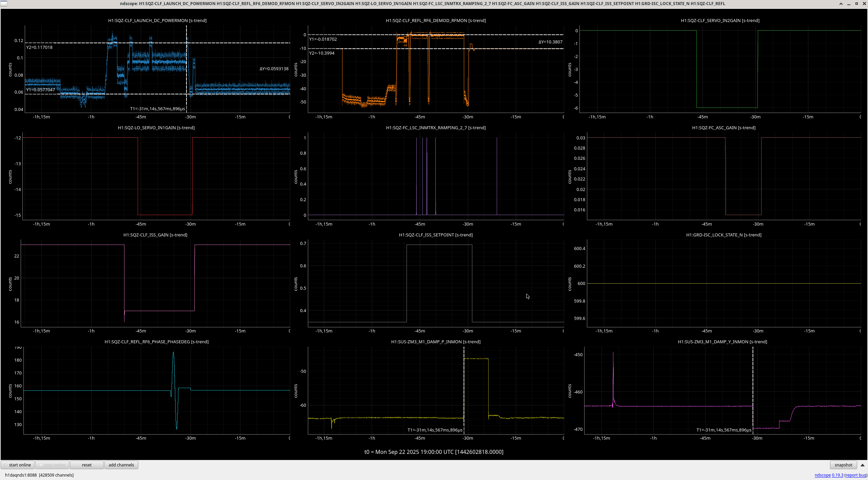Click the SQZ-CLF_ISS_GAIN plot title
This screenshot has height=480, width=868.
(x=155, y=235)
